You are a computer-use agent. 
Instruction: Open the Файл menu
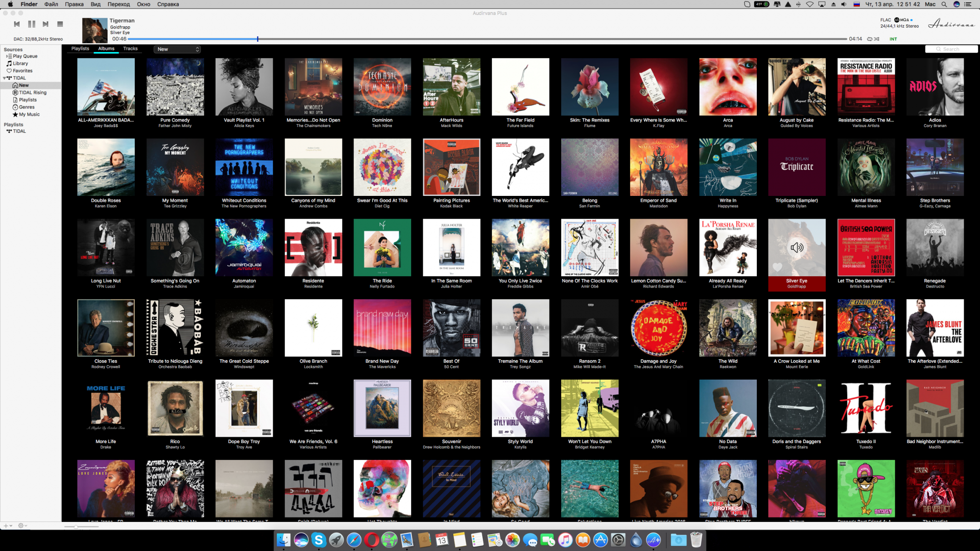pyautogui.click(x=51, y=4)
